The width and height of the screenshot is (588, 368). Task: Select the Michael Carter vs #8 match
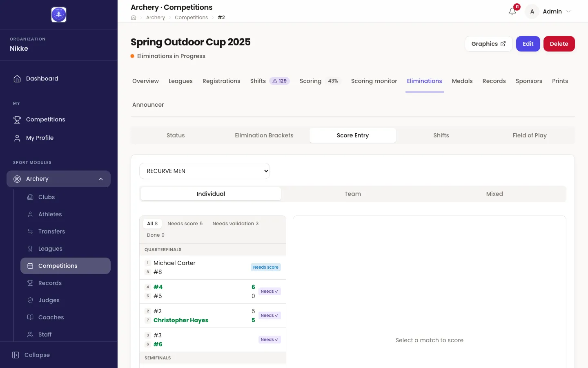[213, 267]
